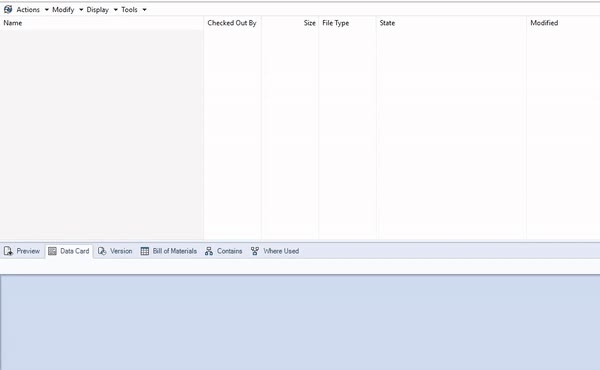The height and width of the screenshot is (370, 600).
Task: Expand the Actions dropdown arrow
Action: click(x=47, y=10)
